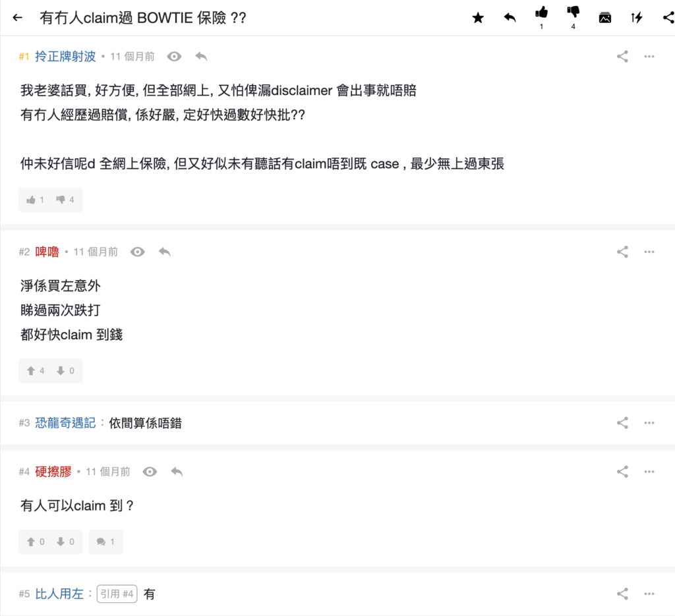The image size is (675, 616).
Task: Open 拎正牌射波's profile link
Action: tap(65, 57)
